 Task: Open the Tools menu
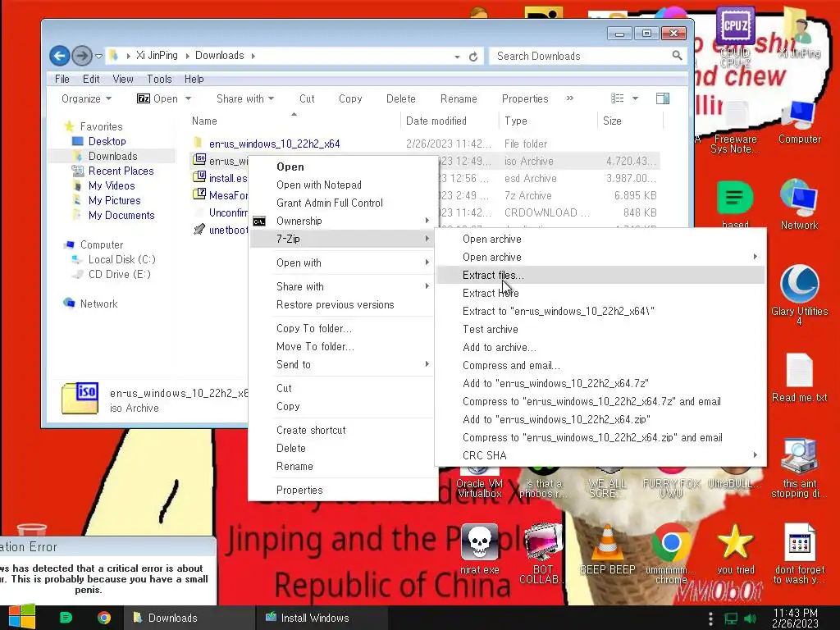tap(159, 80)
